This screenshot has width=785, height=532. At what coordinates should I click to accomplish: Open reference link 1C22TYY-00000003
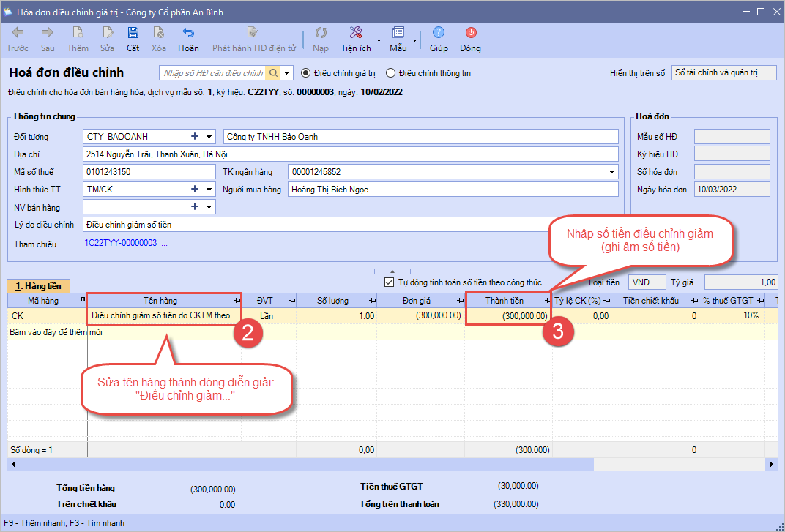pyautogui.click(x=121, y=244)
